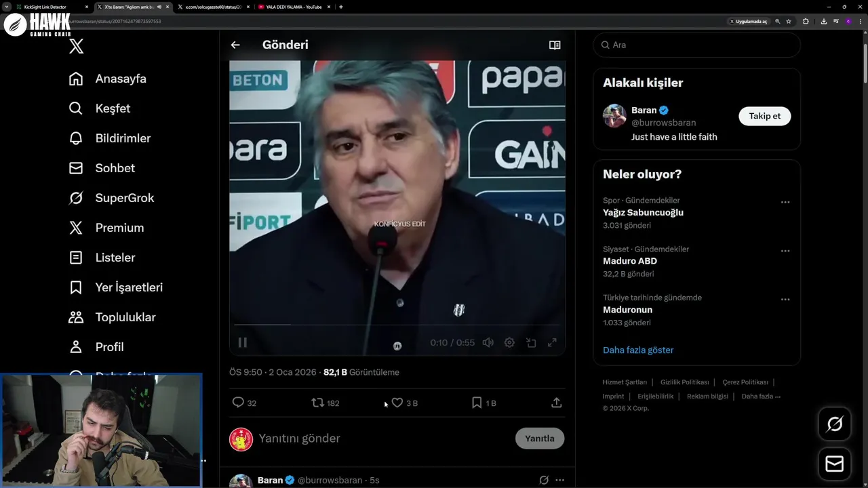This screenshot has height=488, width=868.
Task: Open Hizmet Şartları footer link
Action: pos(625,382)
